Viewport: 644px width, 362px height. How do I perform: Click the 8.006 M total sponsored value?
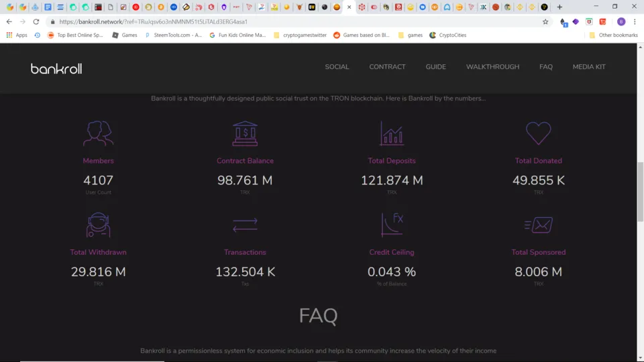point(539,271)
